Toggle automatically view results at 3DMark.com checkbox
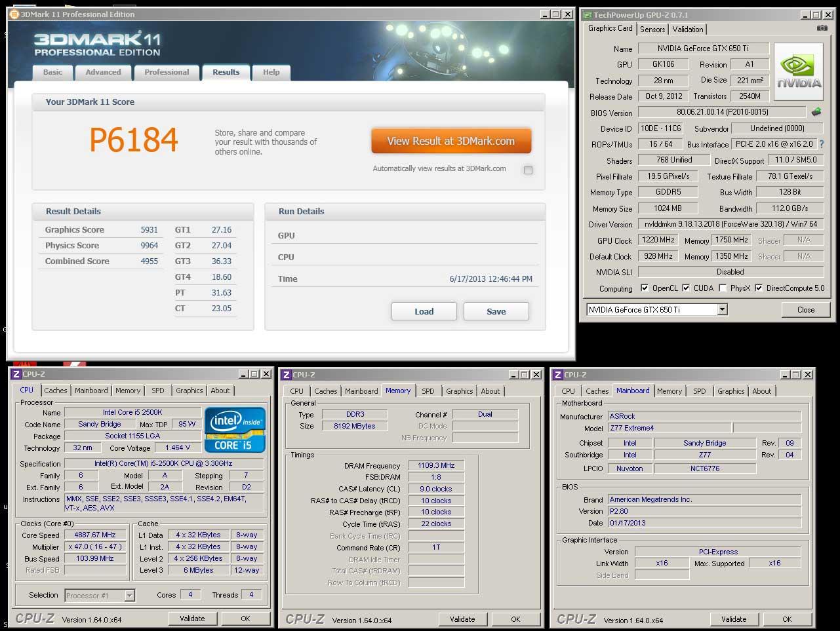The height and width of the screenshot is (631, 840). [x=528, y=170]
